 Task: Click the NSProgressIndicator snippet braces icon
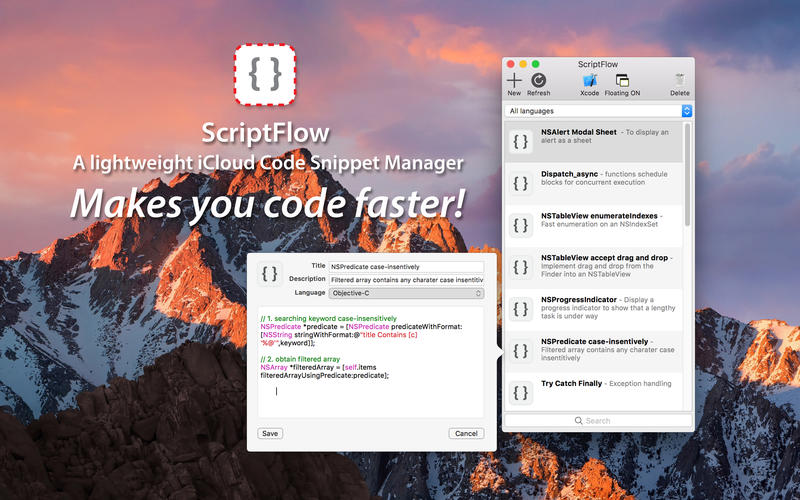point(521,308)
